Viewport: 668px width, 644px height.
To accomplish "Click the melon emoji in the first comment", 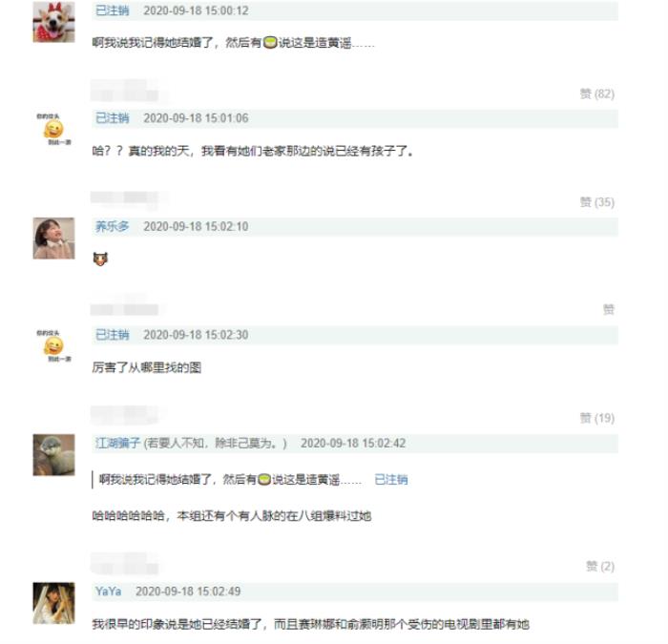I will click(270, 43).
